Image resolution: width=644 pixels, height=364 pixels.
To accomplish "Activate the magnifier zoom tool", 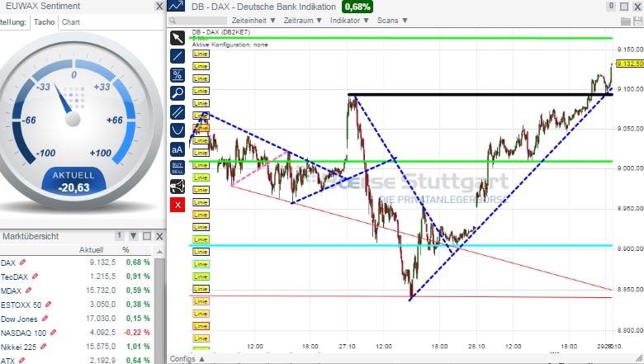I will [x=178, y=93].
